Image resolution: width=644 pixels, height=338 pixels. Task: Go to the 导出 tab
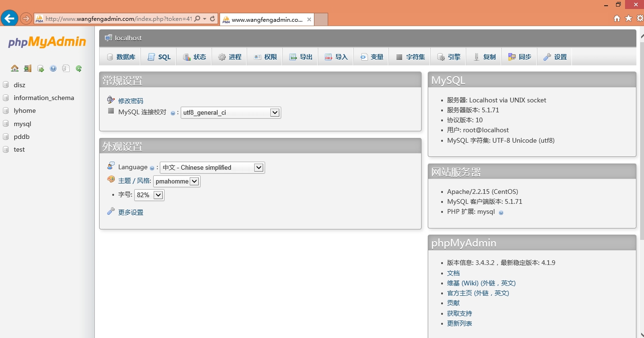coord(301,57)
